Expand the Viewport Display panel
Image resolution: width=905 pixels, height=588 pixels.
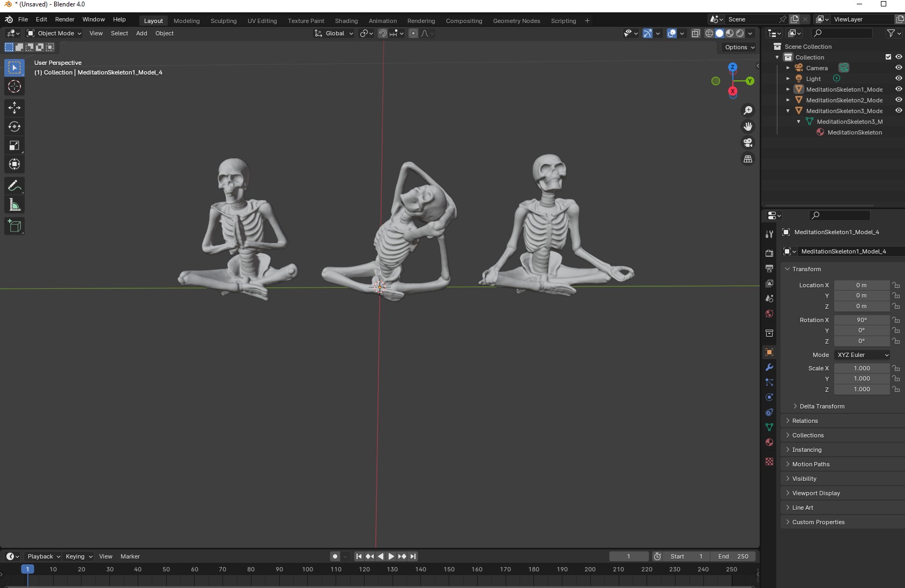pyautogui.click(x=815, y=493)
